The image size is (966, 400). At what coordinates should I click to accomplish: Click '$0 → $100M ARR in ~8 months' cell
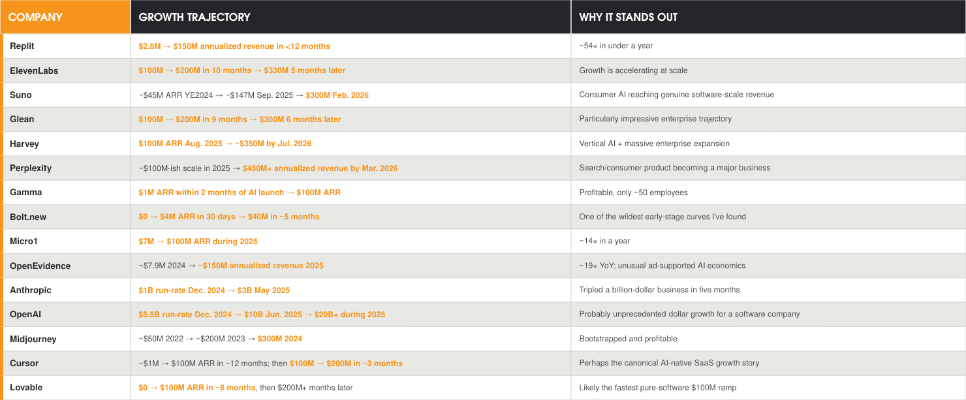(x=351, y=388)
